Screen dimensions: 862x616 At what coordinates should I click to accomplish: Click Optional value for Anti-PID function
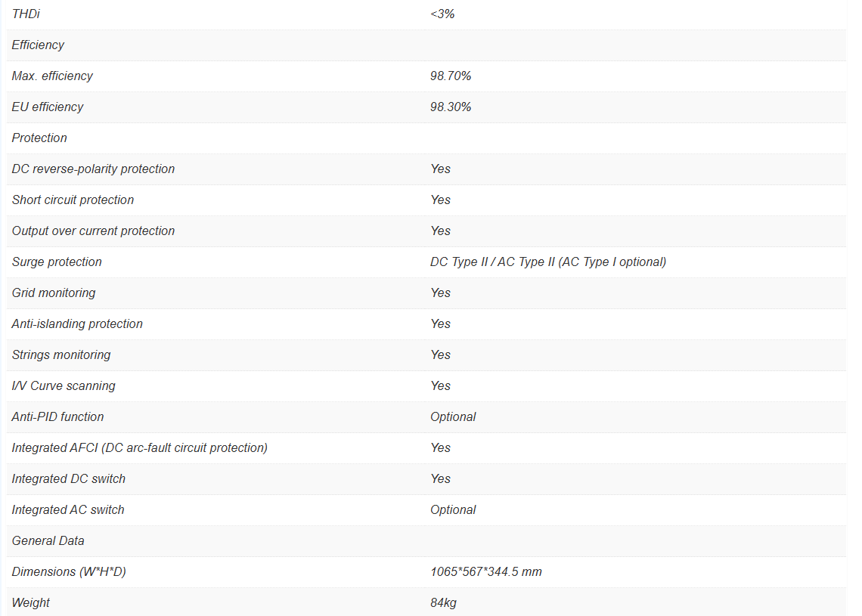click(x=453, y=416)
